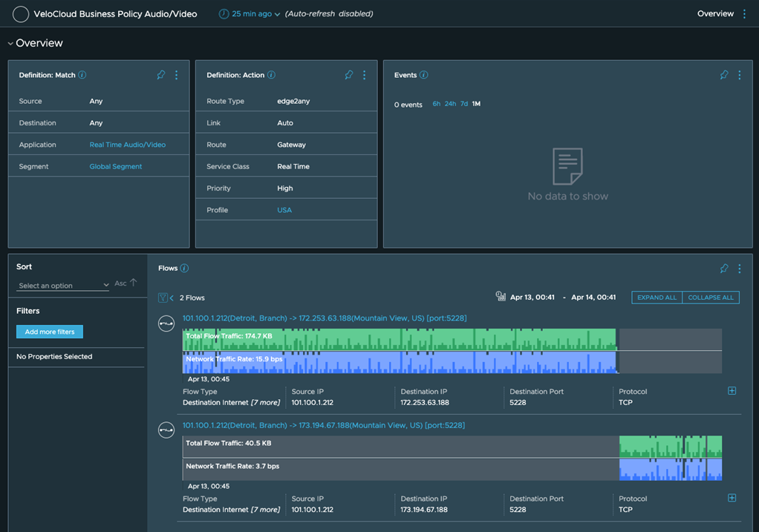Collapse the Overview section chevron
Viewport: 759px width, 532px height.
click(10, 44)
